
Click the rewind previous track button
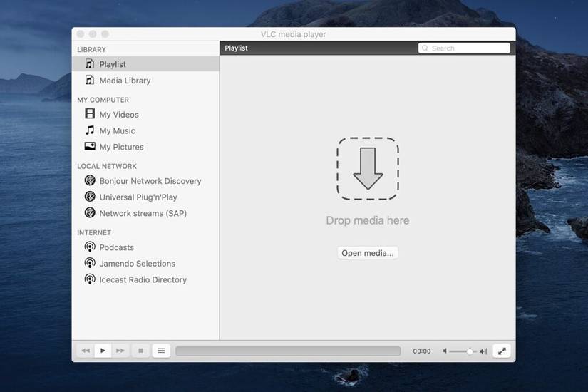click(x=86, y=351)
